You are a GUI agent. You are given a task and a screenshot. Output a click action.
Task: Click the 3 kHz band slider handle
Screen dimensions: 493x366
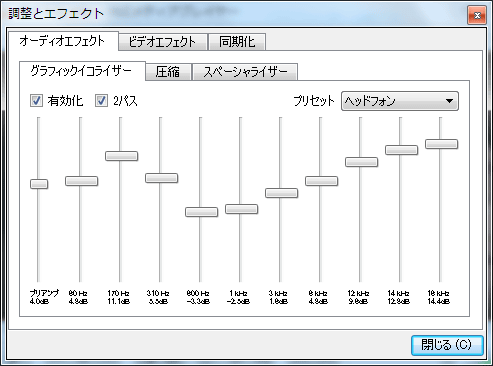(x=281, y=193)
